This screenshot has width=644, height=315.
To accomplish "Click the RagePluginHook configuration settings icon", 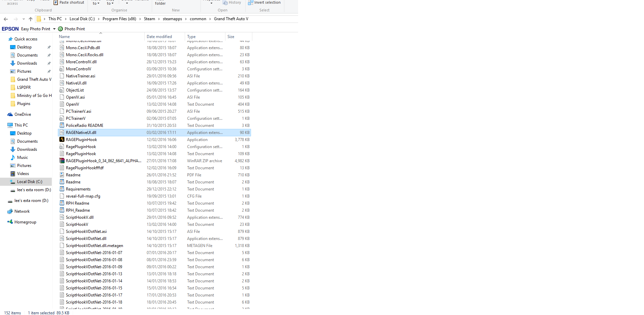I will (62, 146).
